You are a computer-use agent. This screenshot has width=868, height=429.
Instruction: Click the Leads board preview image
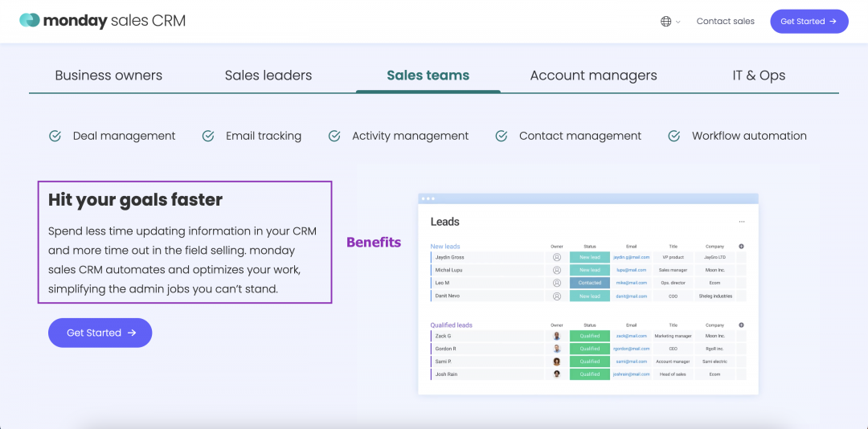pos(588,294)
